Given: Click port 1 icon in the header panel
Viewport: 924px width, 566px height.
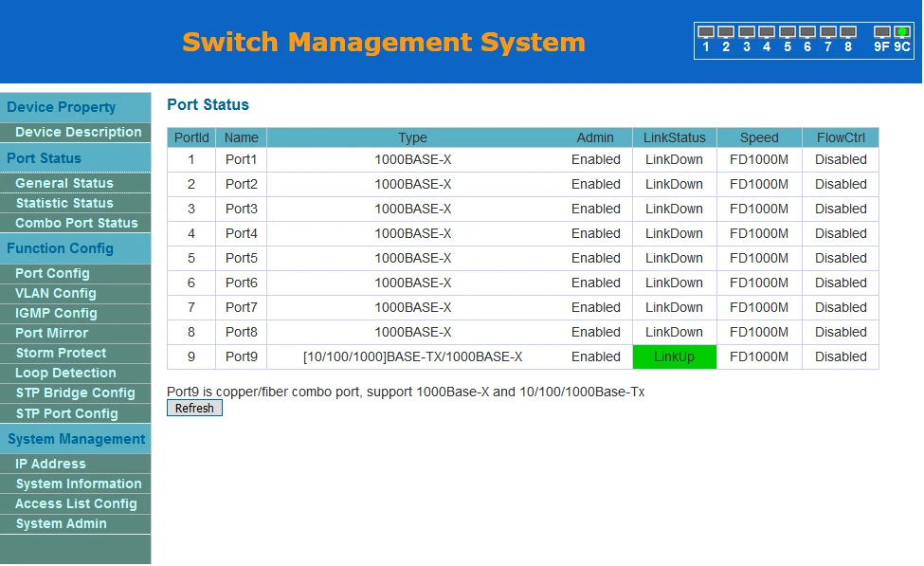Looking at the screenshot, I should pyautogui.click(x=705, y=33).
